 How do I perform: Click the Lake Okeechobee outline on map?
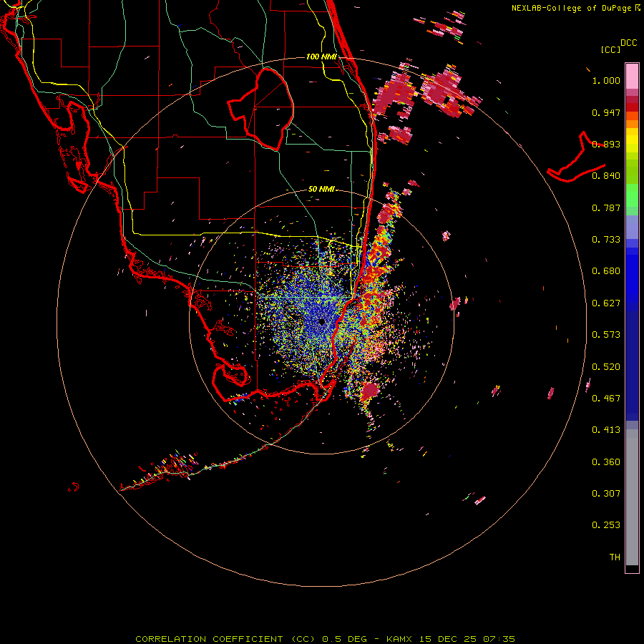click(x=261, y=109)
